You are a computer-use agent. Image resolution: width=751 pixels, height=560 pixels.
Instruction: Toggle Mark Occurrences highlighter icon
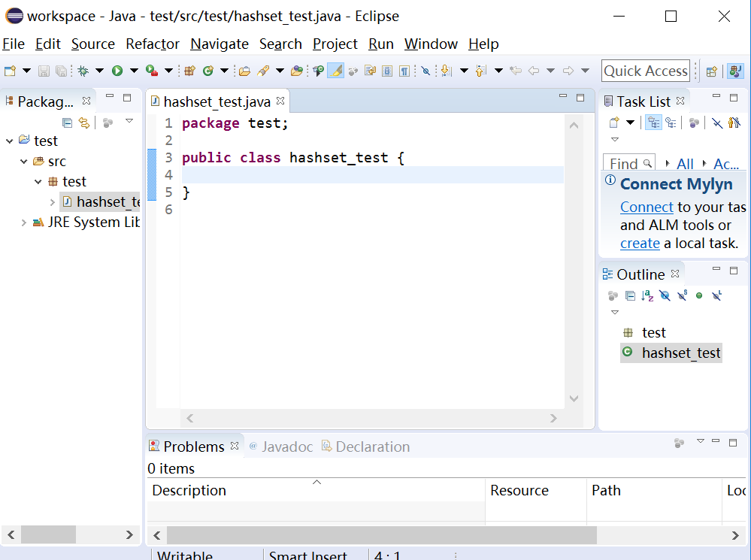click(x=336, y=71)
